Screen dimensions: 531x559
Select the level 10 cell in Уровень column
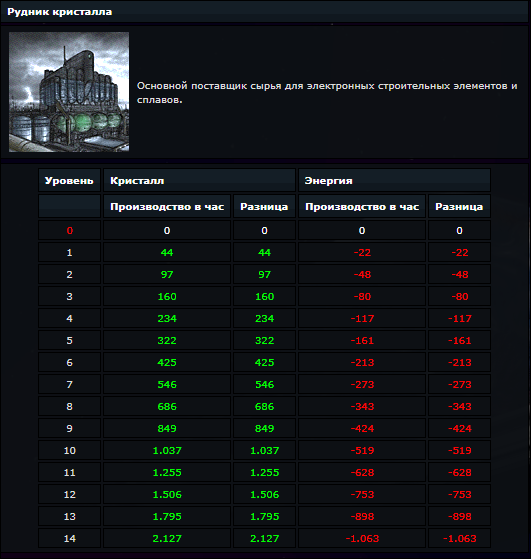[69, 451]
